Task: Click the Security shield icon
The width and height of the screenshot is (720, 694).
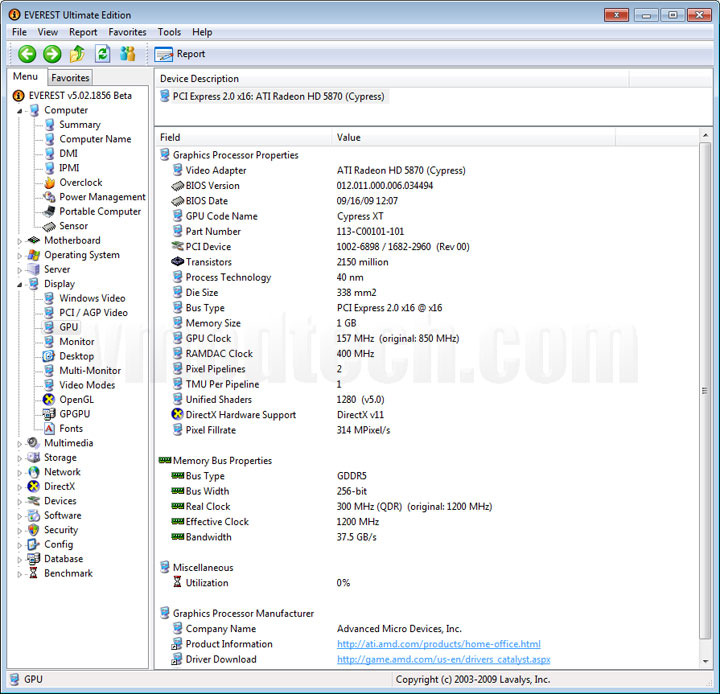Action: (34, 530)
